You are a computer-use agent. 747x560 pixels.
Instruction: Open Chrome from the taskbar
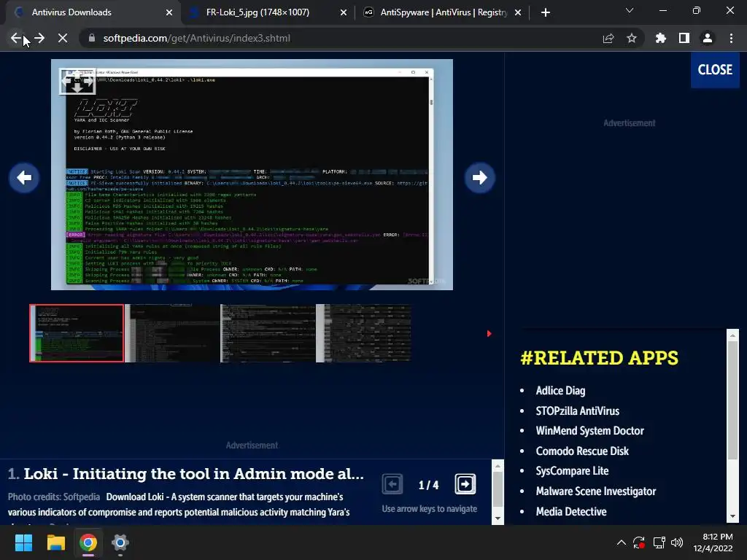(88, 542)
